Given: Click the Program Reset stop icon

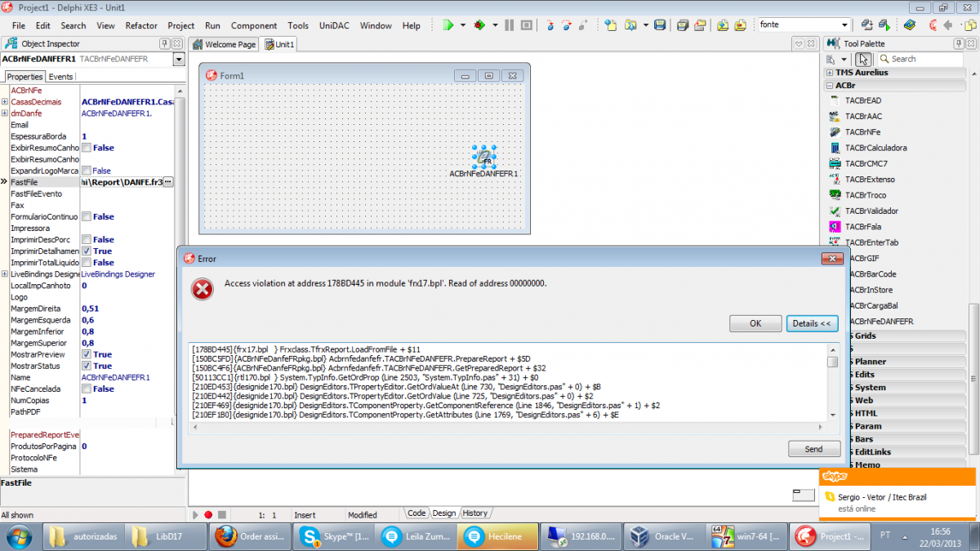Looking at the screenshot, I should point(527,25).
